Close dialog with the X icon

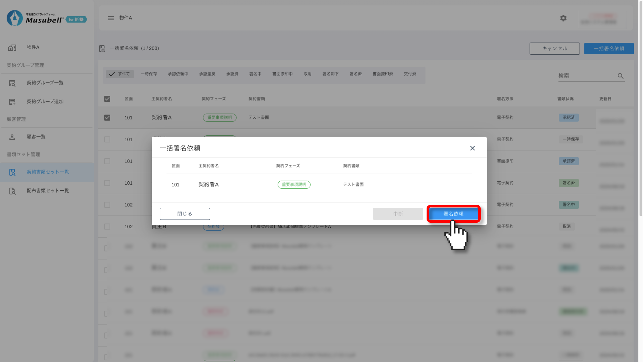click(x=472, y=148)
